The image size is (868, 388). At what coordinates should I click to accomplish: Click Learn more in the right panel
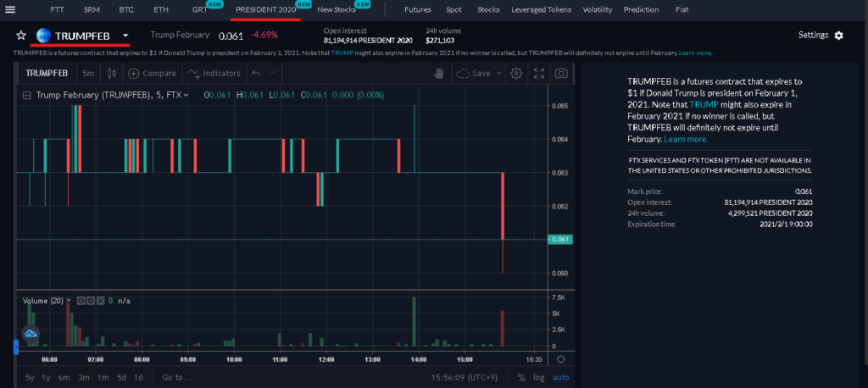(x=686, y=140)
